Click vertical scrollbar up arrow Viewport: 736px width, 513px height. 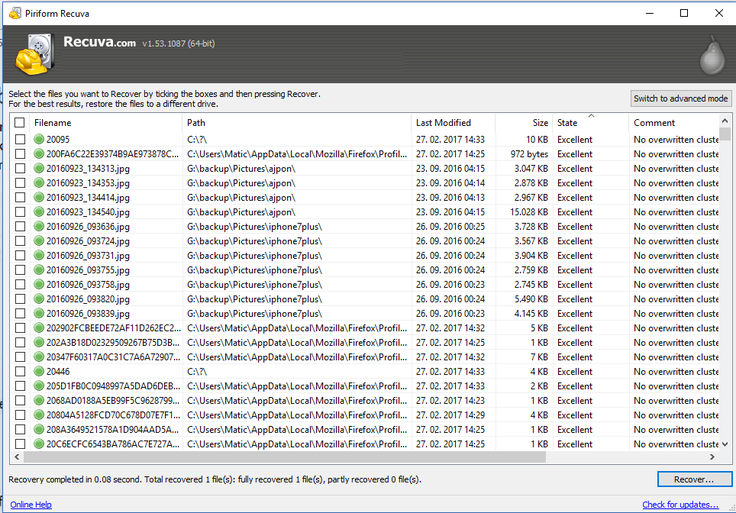[725, 121]
